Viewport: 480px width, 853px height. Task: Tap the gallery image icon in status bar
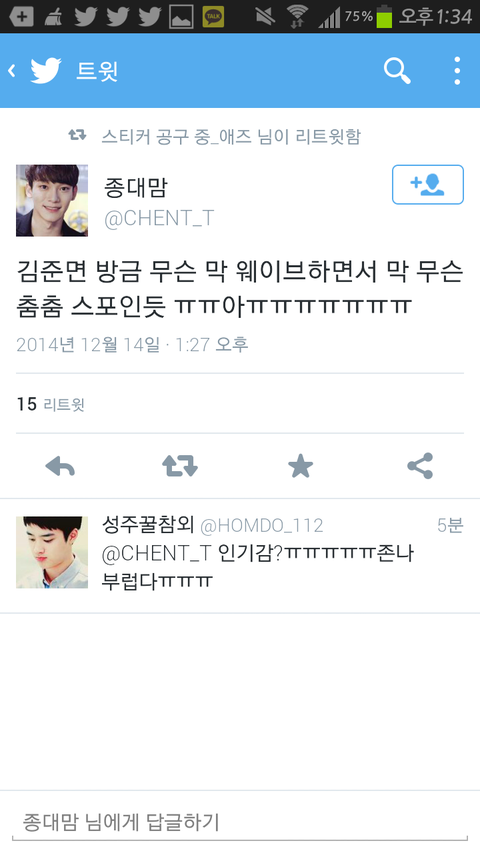point(181,17)
